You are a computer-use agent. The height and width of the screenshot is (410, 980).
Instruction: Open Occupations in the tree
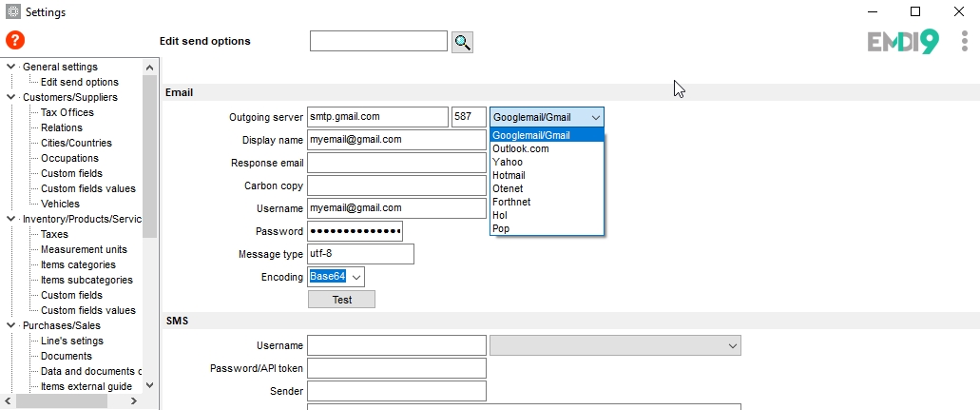click(x=69, y=158)
